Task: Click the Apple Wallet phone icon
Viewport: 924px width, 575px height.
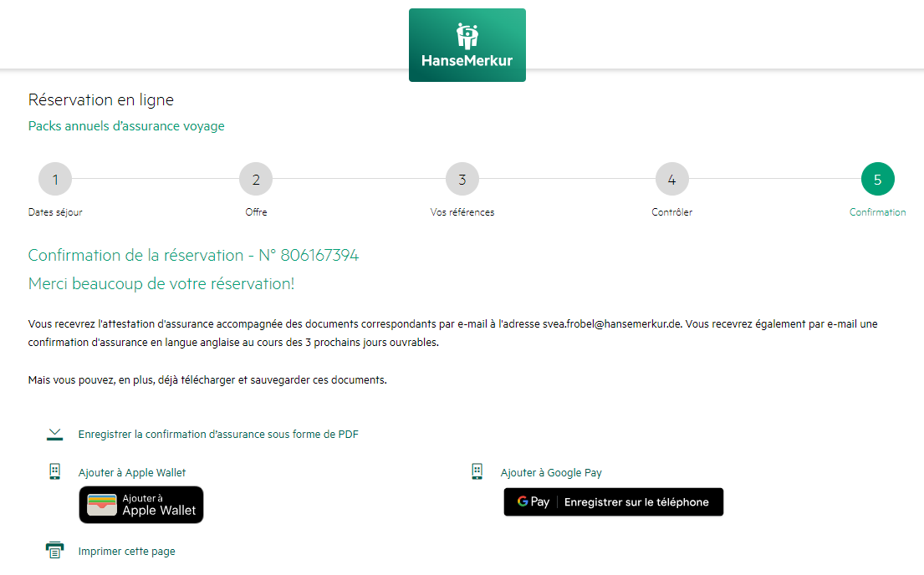Action: tap(55, 472)
